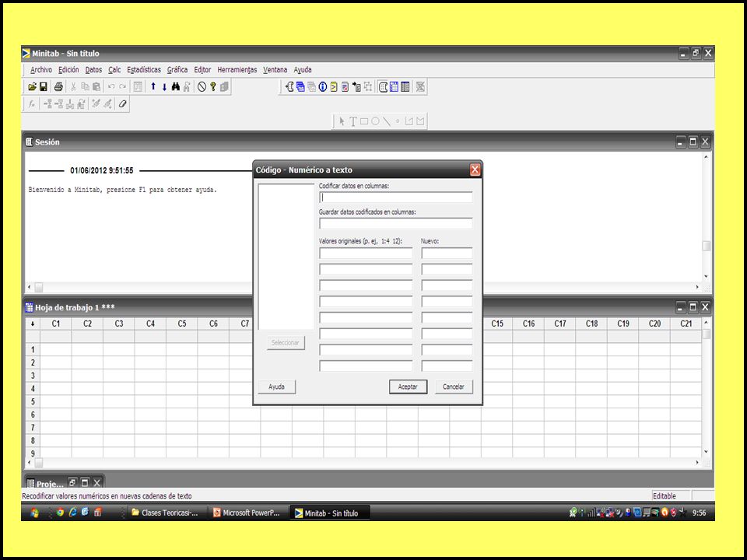
Task: Click the Ayuda button in the dialog
Action: click(276, 387)
